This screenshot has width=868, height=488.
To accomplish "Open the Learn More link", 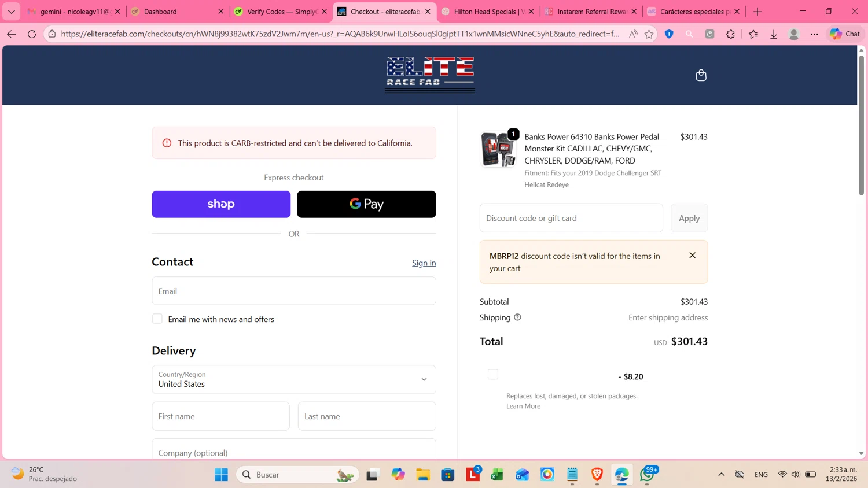I will point(523,406).
